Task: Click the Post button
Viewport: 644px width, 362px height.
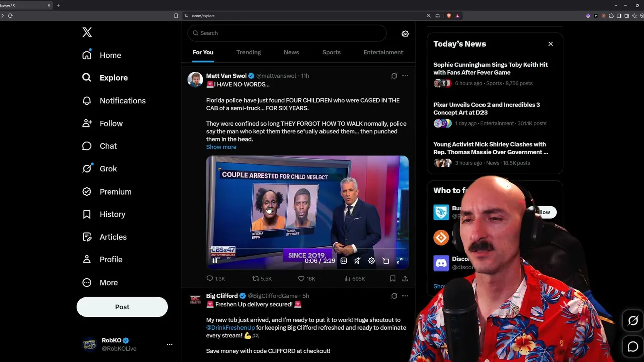Action: [x=122, y=307]
